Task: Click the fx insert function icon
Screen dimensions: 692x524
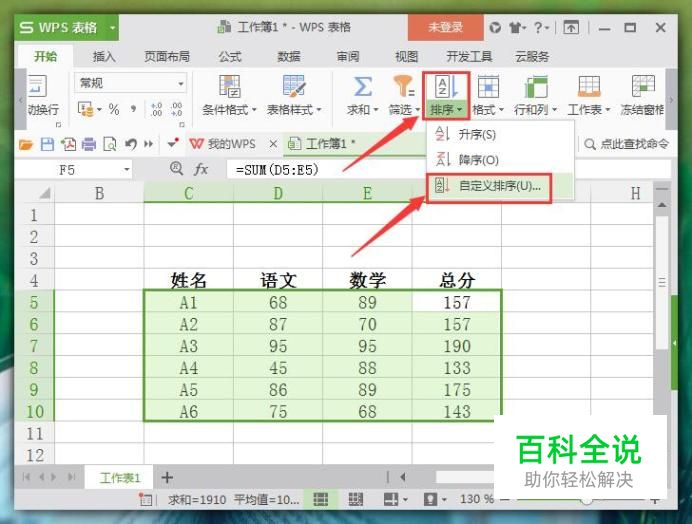Action: click(201, 169)
